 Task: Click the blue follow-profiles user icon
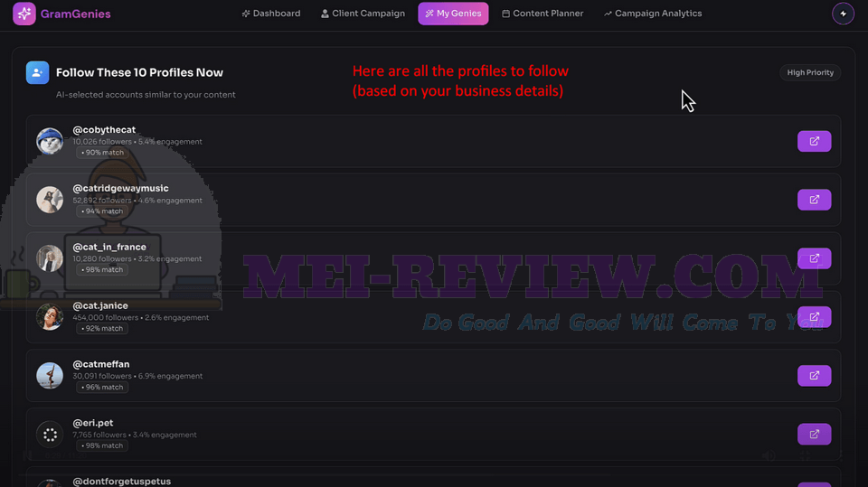pos(38,72)
